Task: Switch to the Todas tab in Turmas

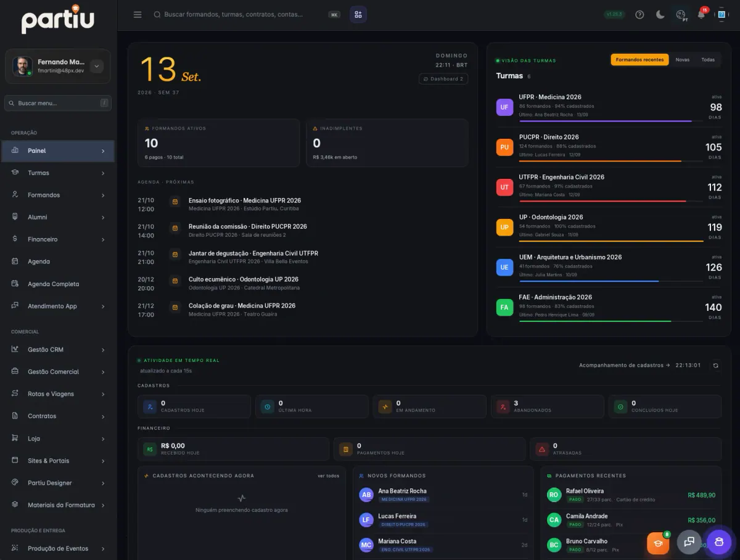Action: 708,60
